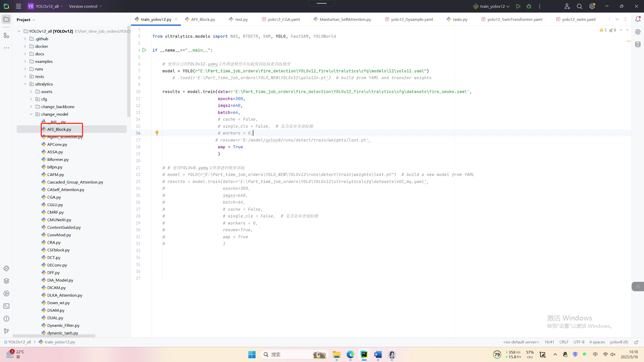This screenshot has height=362, width=644.
Task: Open Microsoft Edge from the taskbar
Action: pyautogui.click(x=350, y=355)
